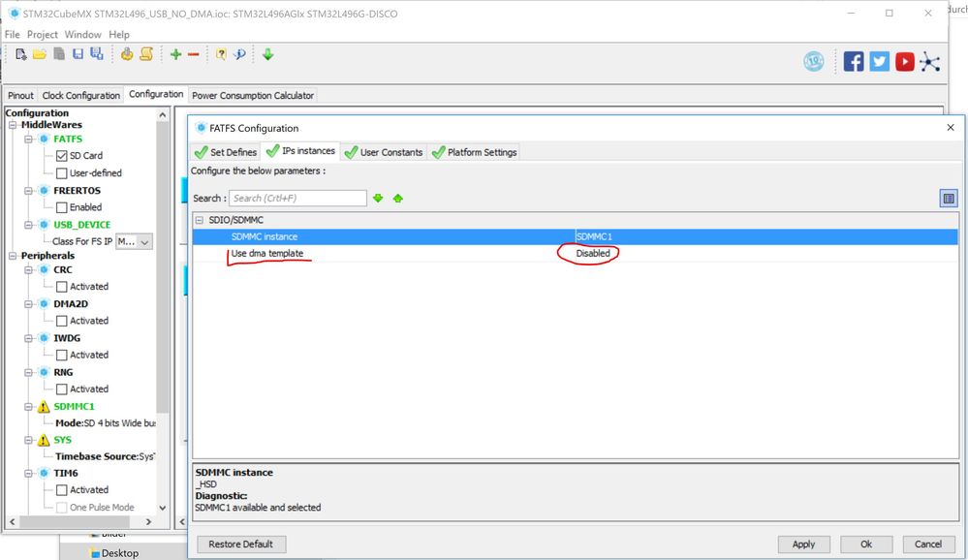Screen dimensions: 968x560
Task: Click the yellow question-mark Help icon
Action: tap(220, 54)
